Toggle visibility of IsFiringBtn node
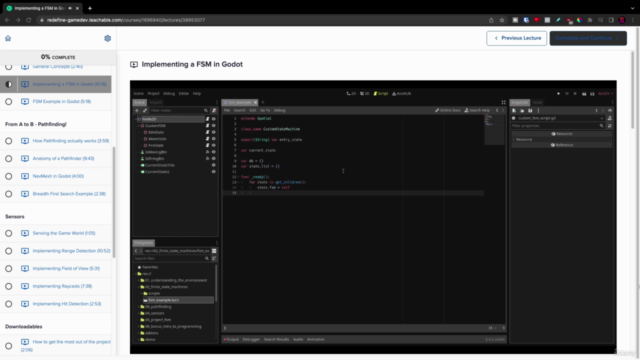640x360 pixels. (213, 158)
